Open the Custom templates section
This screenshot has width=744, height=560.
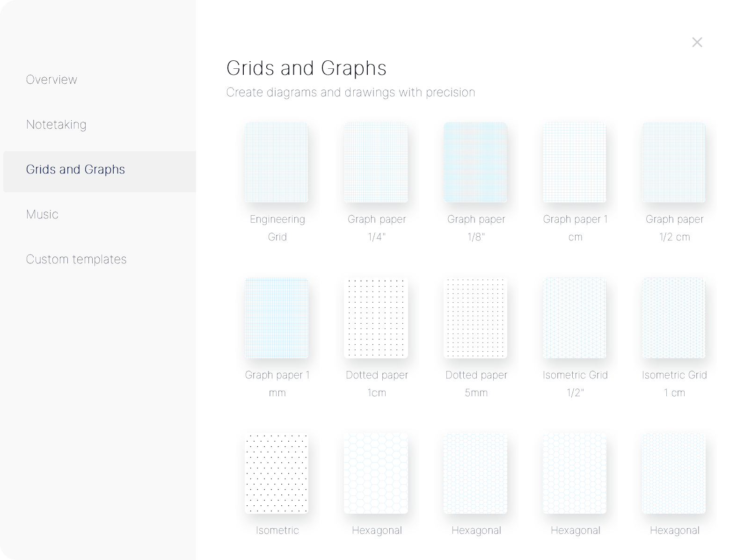(x=76, y=259)
